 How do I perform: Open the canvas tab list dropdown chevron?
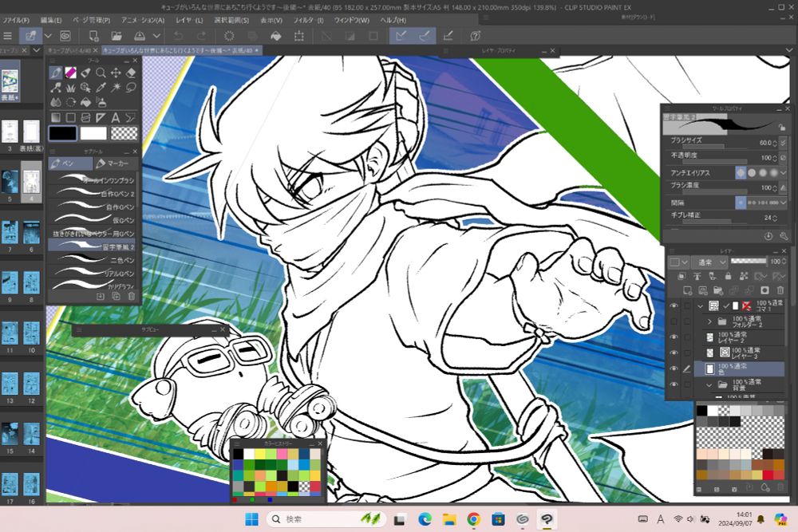(x=789, y=49)
